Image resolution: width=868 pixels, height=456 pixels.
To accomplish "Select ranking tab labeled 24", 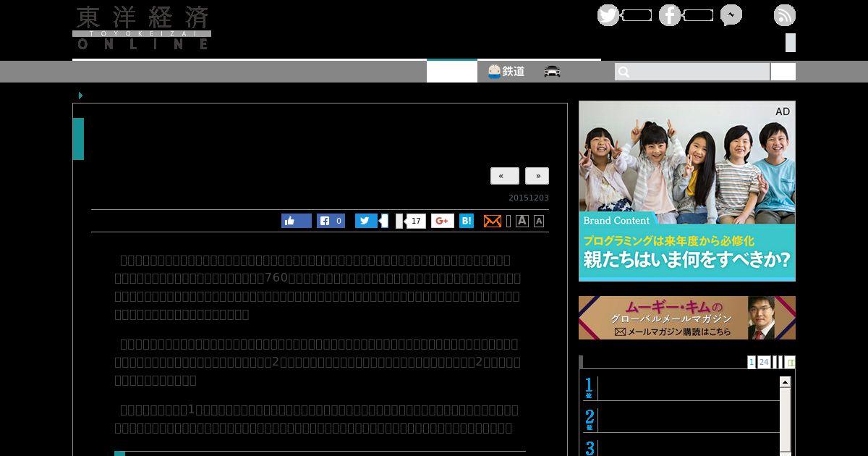I will pos(764,362).
